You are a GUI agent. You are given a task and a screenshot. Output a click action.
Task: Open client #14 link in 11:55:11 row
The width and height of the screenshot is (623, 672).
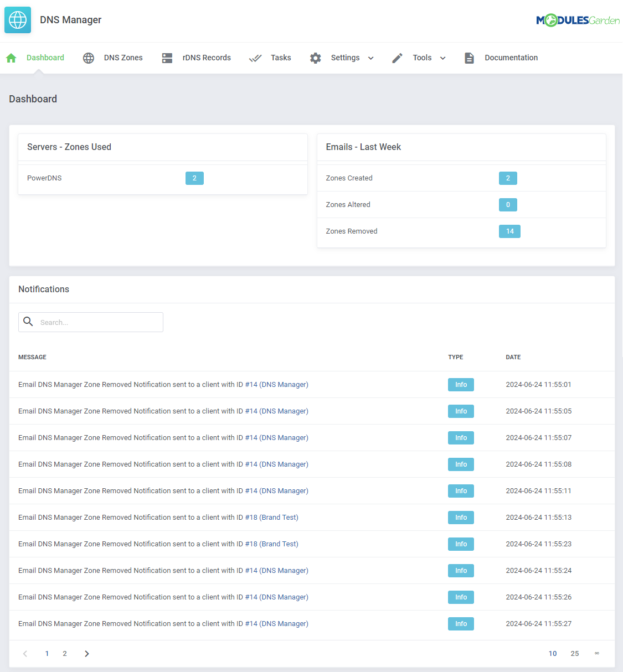tap(276, 491)
